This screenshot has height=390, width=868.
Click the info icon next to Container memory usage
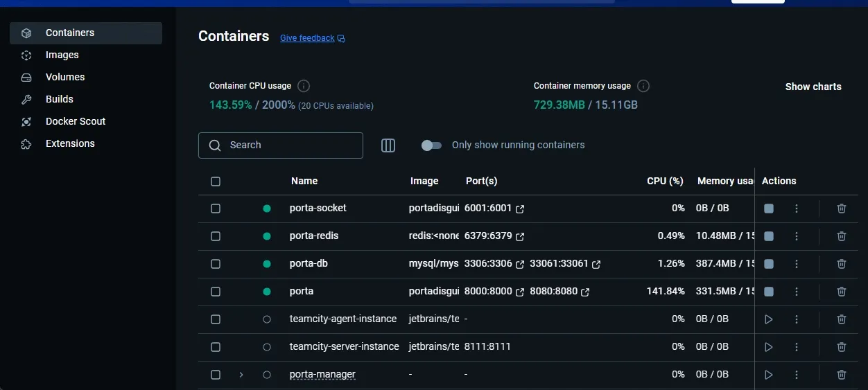[x=643, y=86]
